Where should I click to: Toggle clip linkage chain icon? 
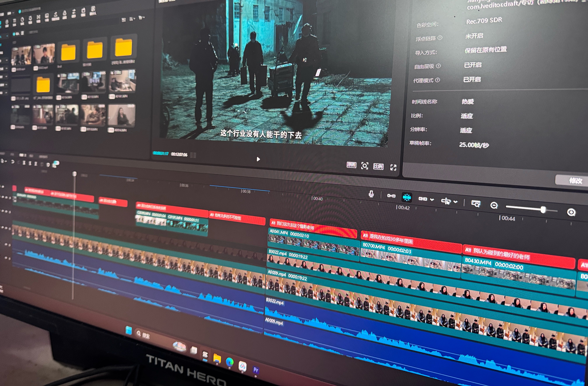coord(423,199)
